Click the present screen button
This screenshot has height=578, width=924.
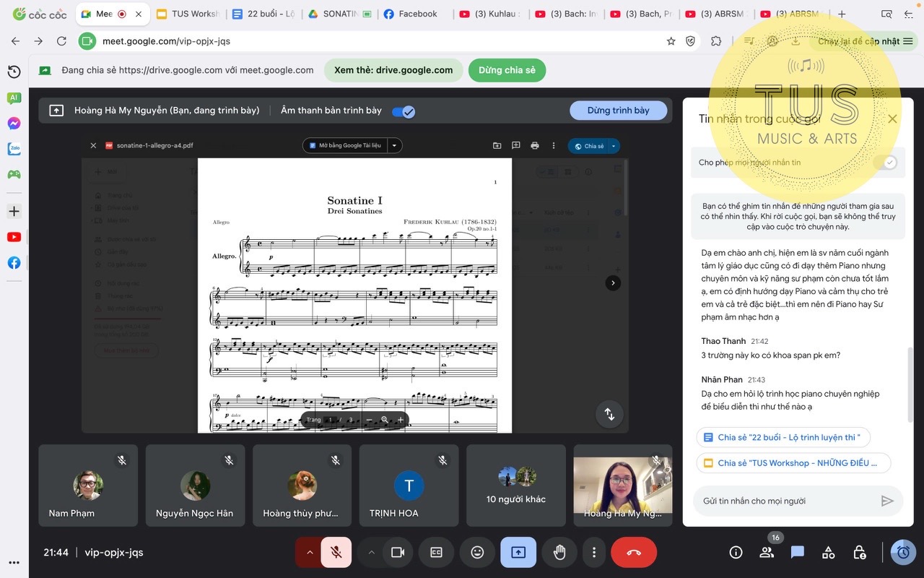point(518,552)
